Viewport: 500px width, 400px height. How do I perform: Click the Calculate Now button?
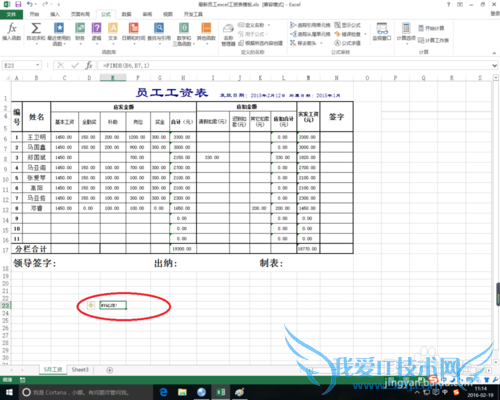click(431, 28)
